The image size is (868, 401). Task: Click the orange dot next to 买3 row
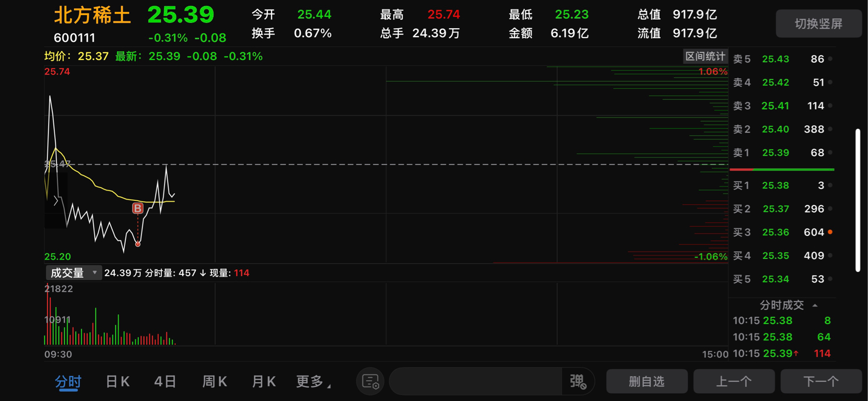point(830,232)
